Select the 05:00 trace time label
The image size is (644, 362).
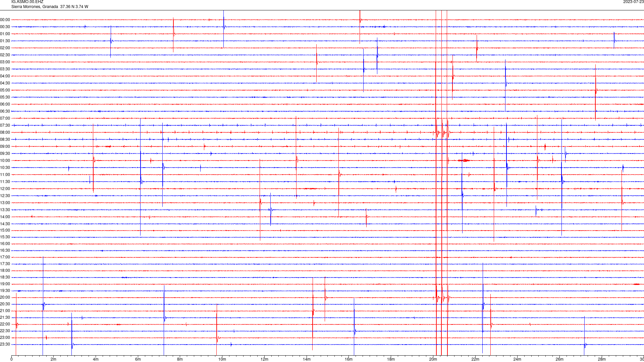pyautogui.click(x=5, y=90)
